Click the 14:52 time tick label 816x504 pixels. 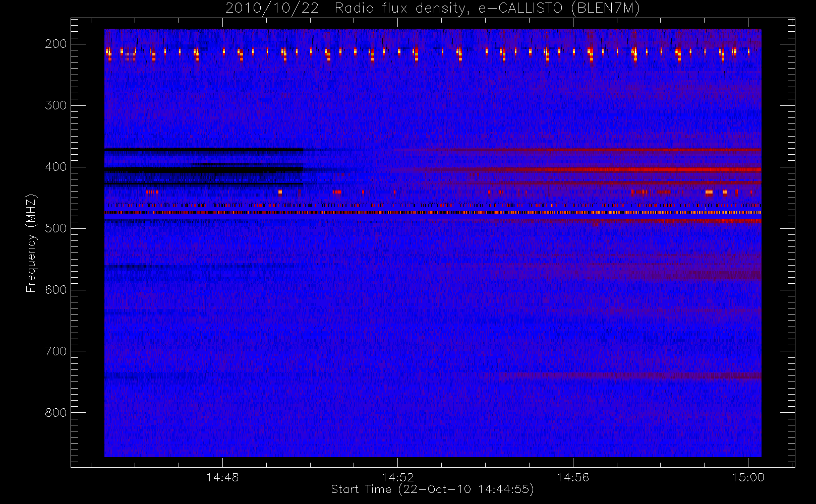click(x=398, y=477)
